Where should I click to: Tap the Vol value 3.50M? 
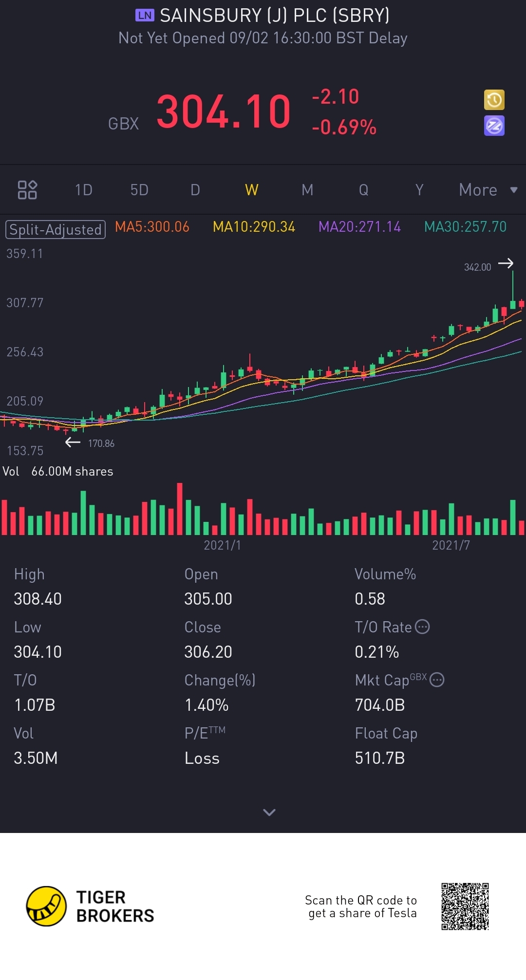click(x=36, y=758)
